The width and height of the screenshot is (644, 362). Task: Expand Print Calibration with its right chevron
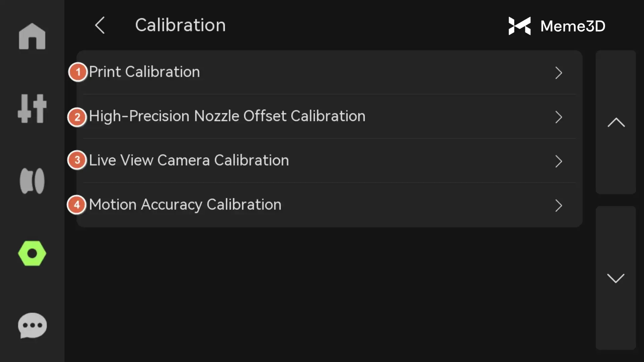click(x=558, y=73)
